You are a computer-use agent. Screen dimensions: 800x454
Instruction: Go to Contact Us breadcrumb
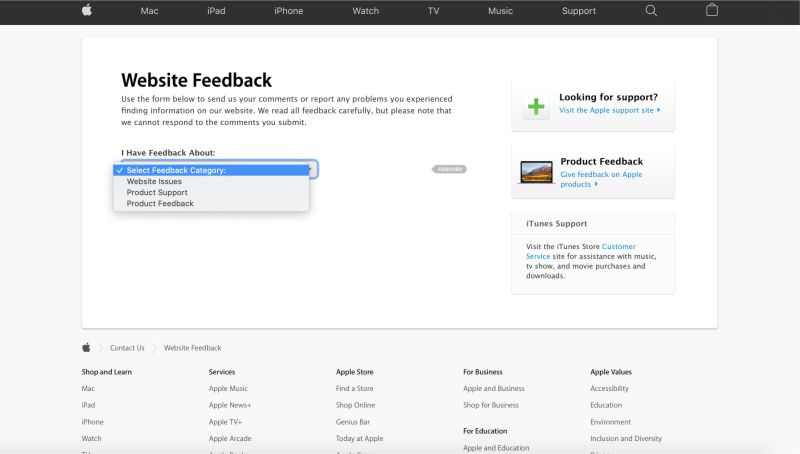(x=127, y=348)
